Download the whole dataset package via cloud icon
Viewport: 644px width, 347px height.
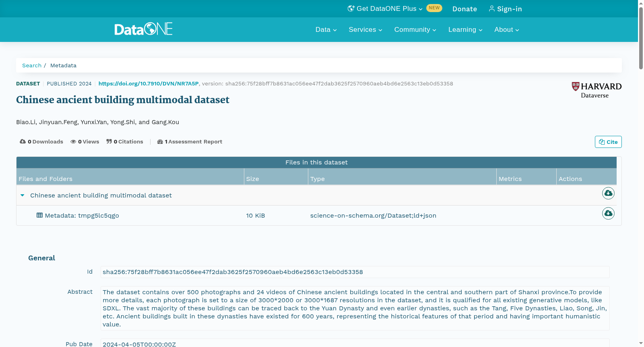pos(608,193)
